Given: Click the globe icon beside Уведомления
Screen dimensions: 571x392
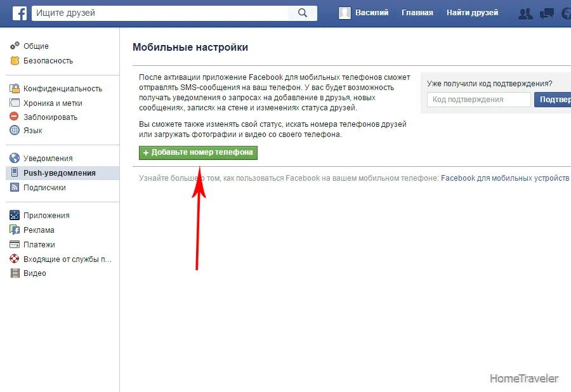Looking at the screenshot, I should 15,158.
